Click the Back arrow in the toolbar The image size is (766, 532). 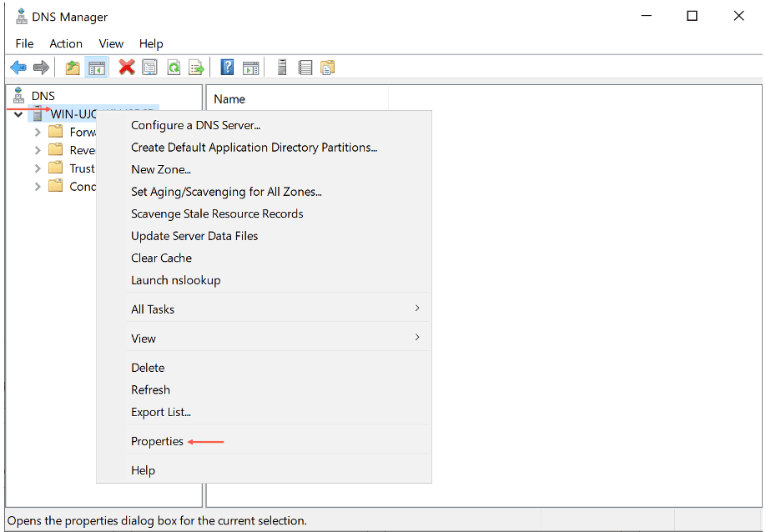18,68
